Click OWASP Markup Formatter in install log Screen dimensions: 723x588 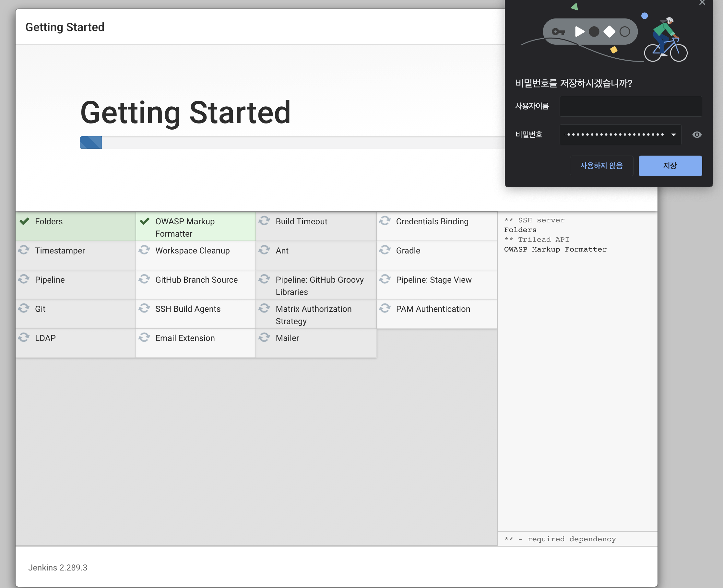point(555,249)
